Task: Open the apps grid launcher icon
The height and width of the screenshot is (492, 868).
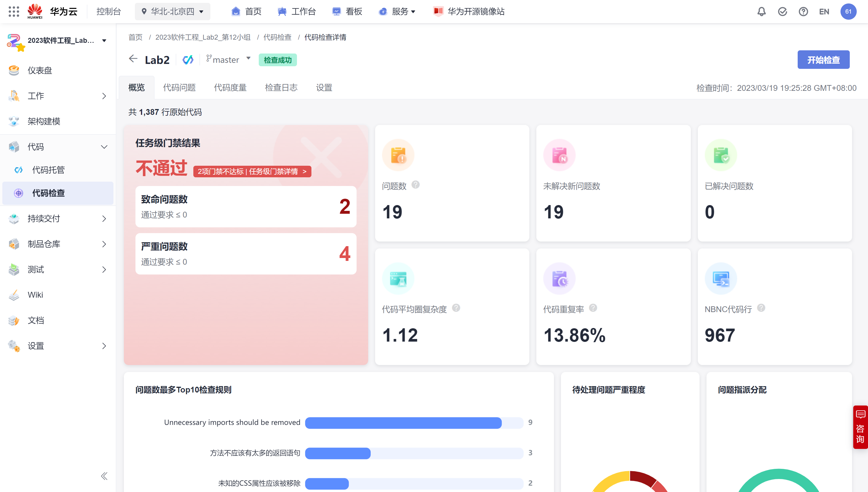Action: coord(14,12)
